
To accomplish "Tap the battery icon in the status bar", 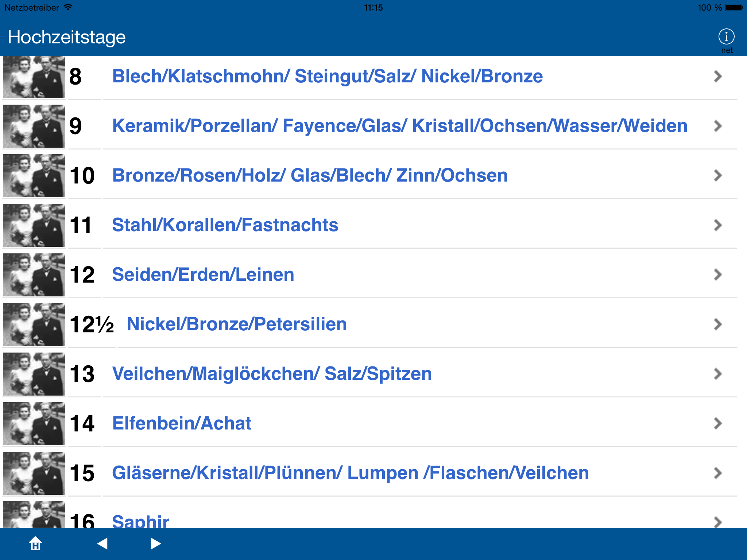I will (734, 8).
